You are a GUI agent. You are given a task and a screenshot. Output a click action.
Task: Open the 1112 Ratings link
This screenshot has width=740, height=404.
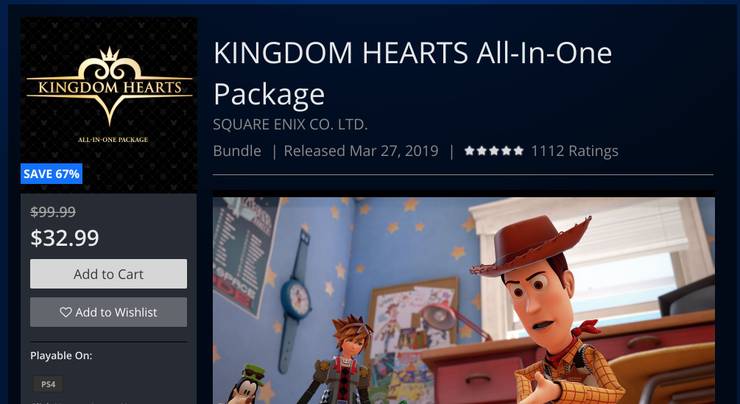point(574,151)
